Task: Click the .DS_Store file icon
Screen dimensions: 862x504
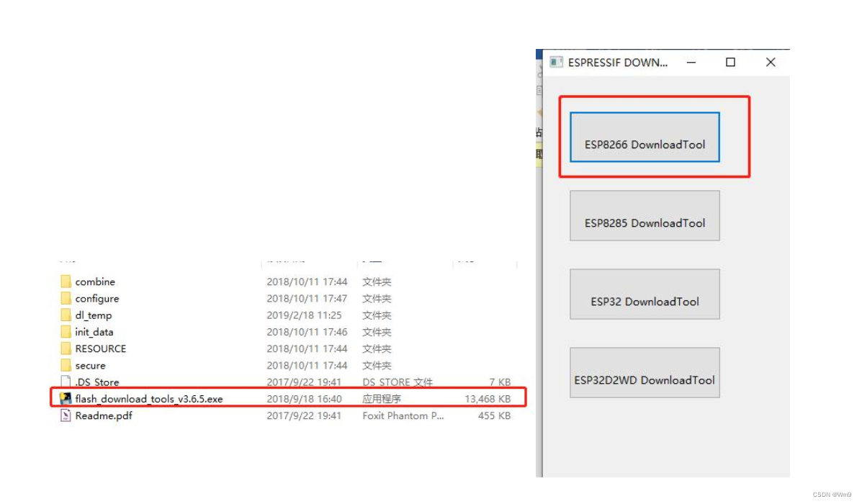Action: coord(66,382)
